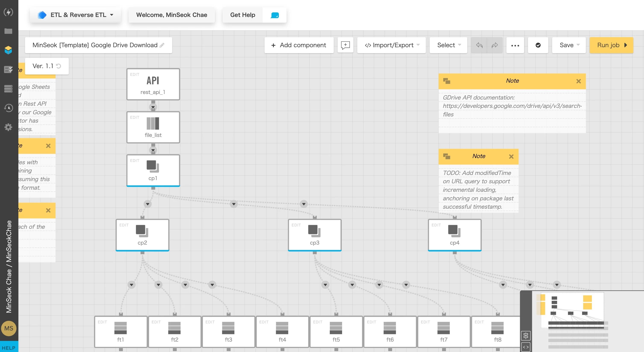Click the lightning bolt logo in sidebar
The image size is (644, 352).
(x=8, y=12)
